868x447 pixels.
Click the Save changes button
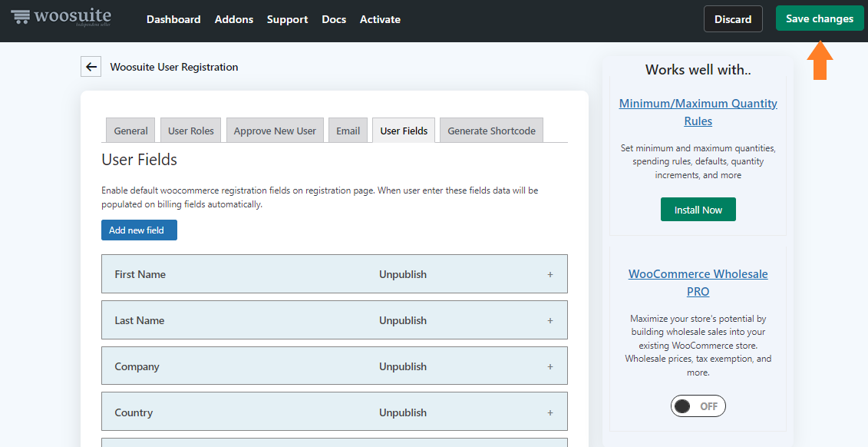click(x=820, y=18)
